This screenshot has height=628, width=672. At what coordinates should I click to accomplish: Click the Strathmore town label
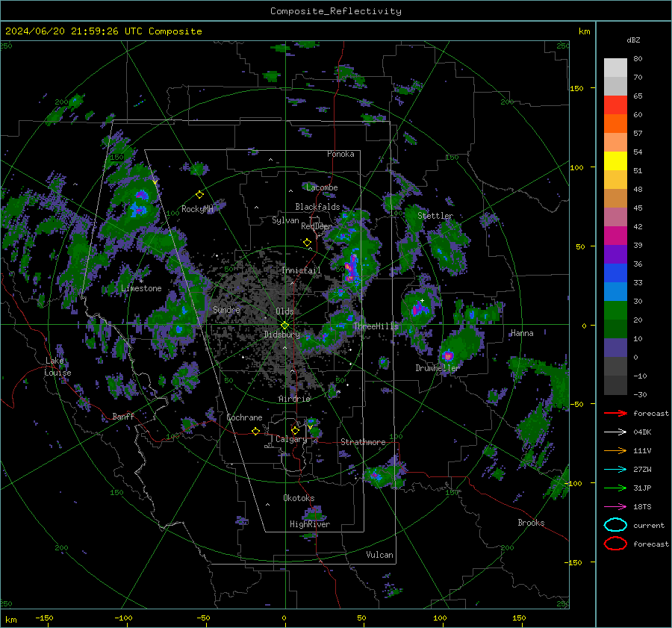363,442
